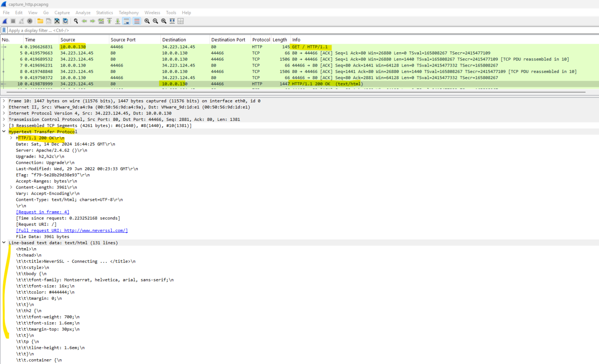
Task: Collapse the Hypertext Transfer Protocol section
Action: [x=4, y=131]
